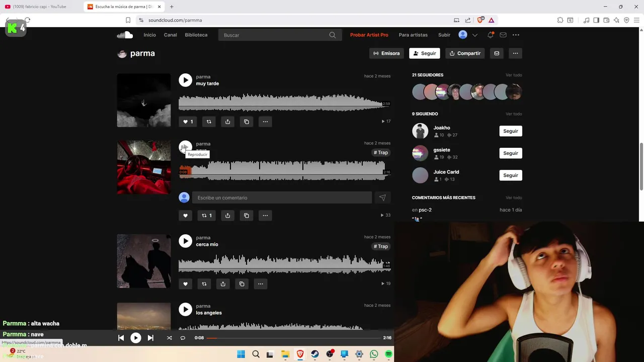Open messages envelope icon in header
Image resolution: width=644 pixels, height=362 pixels.
coord(503,35)
